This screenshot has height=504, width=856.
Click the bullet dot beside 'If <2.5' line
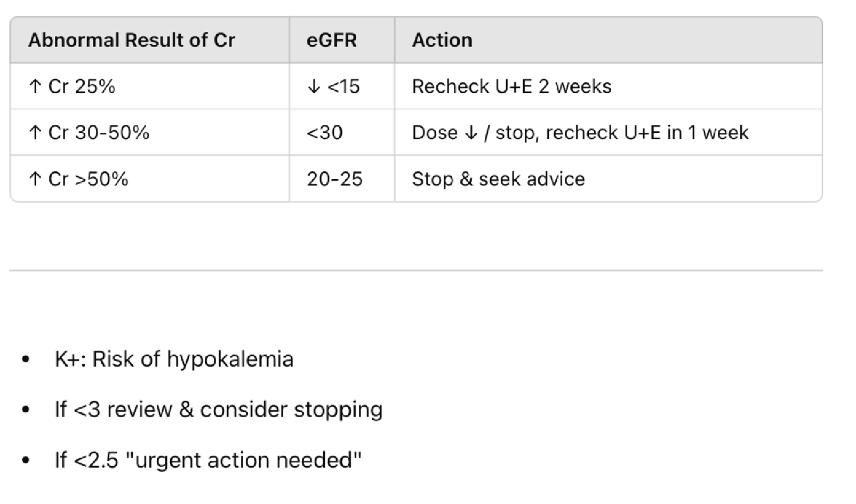[x=26, y=460]
